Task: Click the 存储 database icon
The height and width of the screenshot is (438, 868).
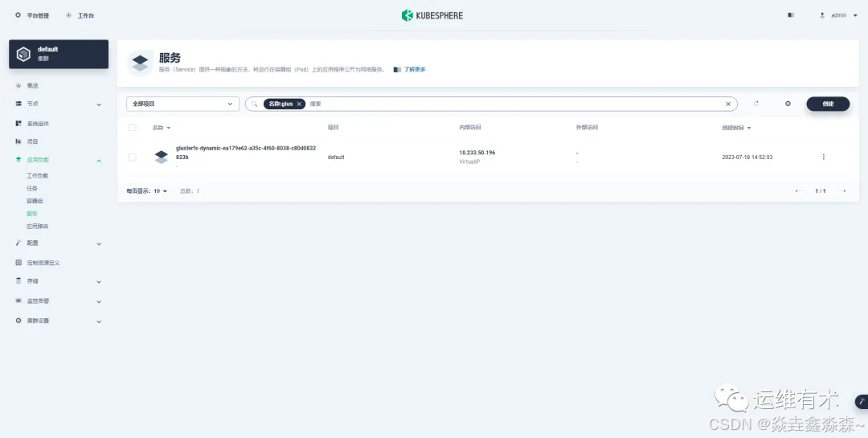Action: tap(18, 280)
